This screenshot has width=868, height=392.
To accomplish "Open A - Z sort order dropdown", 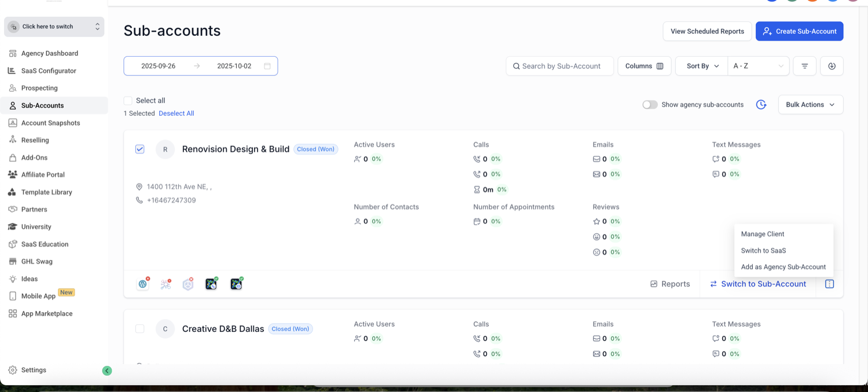I will 758,66.
